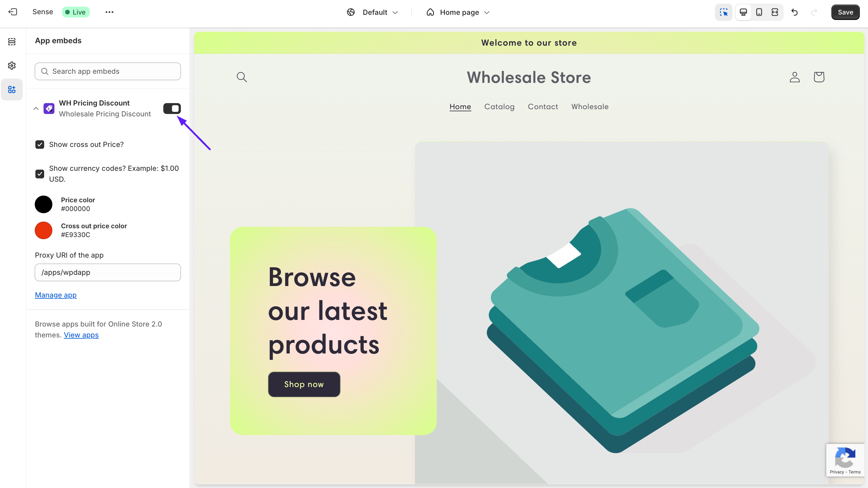Undo the last change
The image size is (868, 488).
pos(795,12)
